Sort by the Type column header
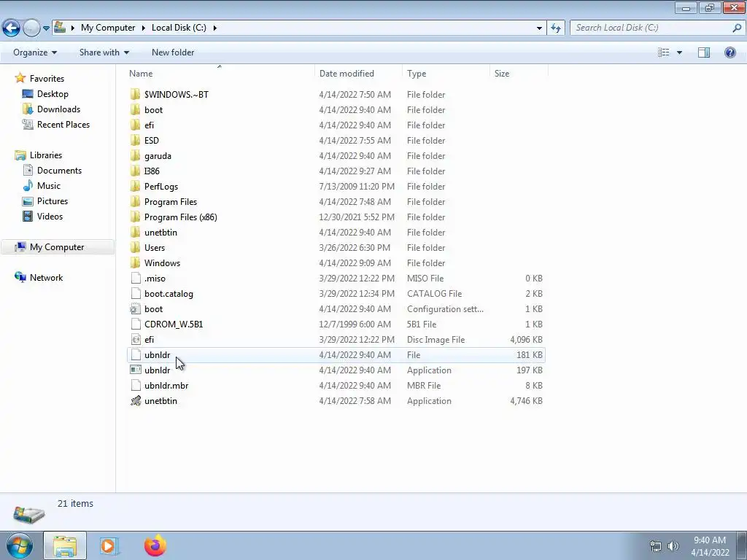The image size is (747, 560). 417,74
